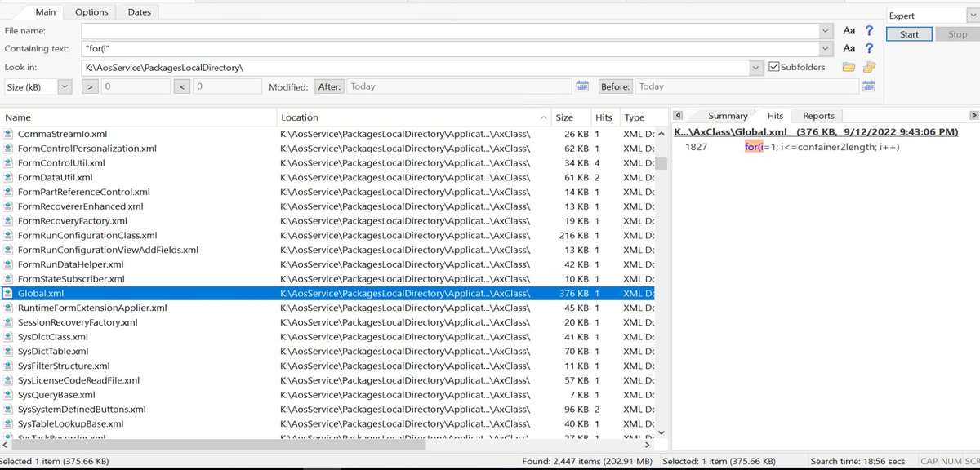This screenshot has width=980, height=470.
Task: Click the file icon of SysDictTable.xml
Action: (x=9, y=351)
